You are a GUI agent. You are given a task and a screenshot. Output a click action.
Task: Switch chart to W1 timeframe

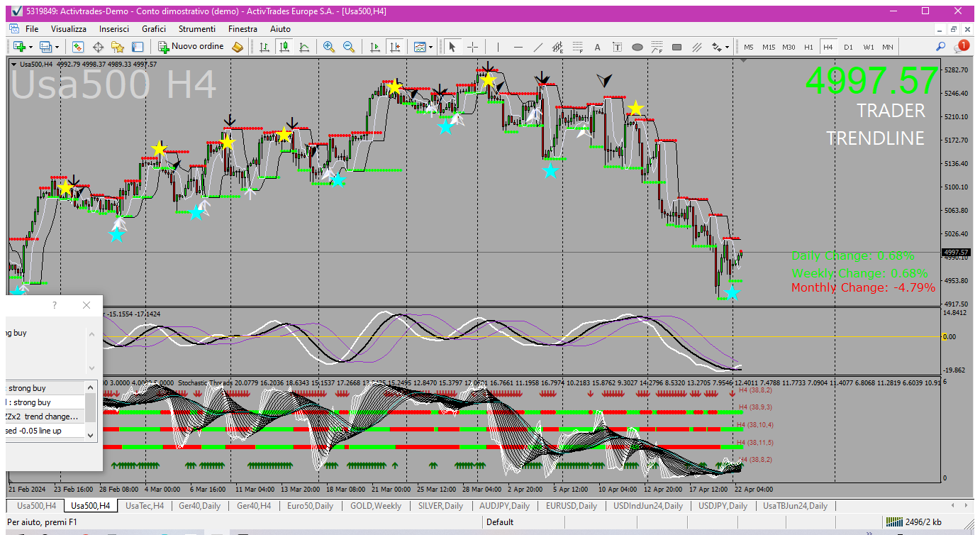click(x=868, y=47)
